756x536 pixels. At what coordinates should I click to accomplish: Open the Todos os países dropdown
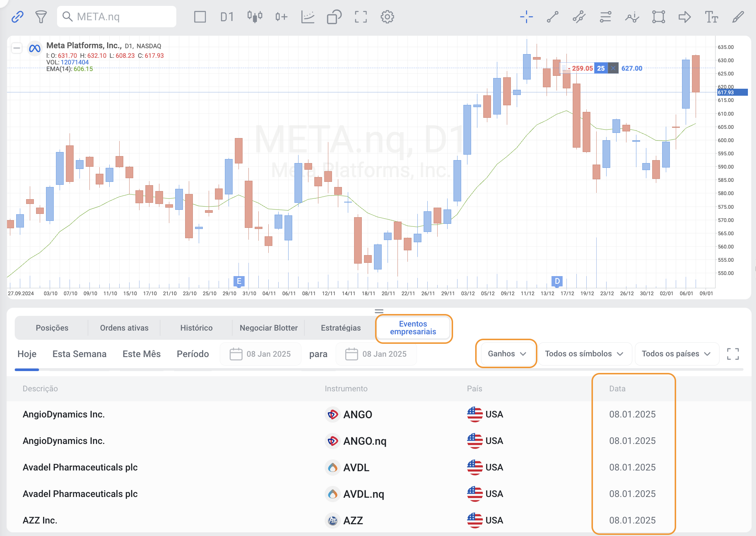point(676,354)
